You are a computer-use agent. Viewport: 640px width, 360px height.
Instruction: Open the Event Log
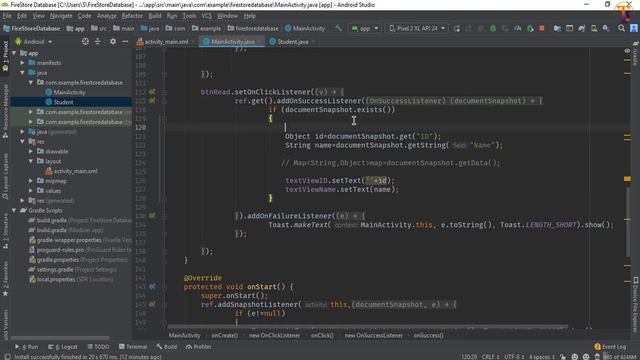[x=610, y=347]
